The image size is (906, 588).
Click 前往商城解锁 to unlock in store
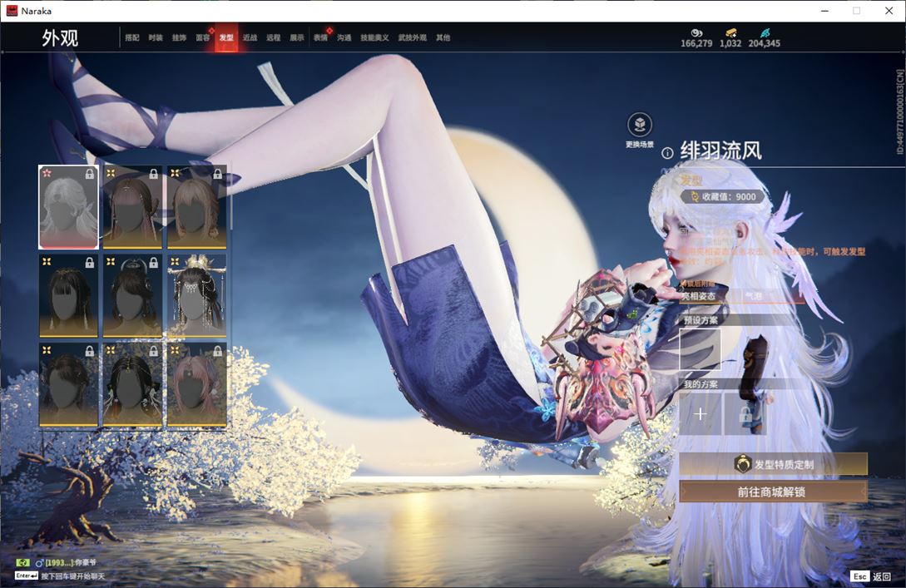click(773, 492)
